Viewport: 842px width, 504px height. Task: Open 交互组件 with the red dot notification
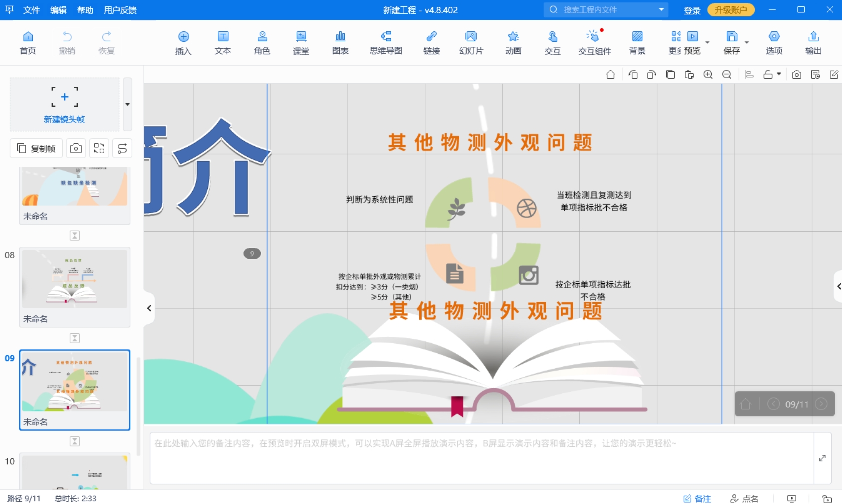[594, 42]
